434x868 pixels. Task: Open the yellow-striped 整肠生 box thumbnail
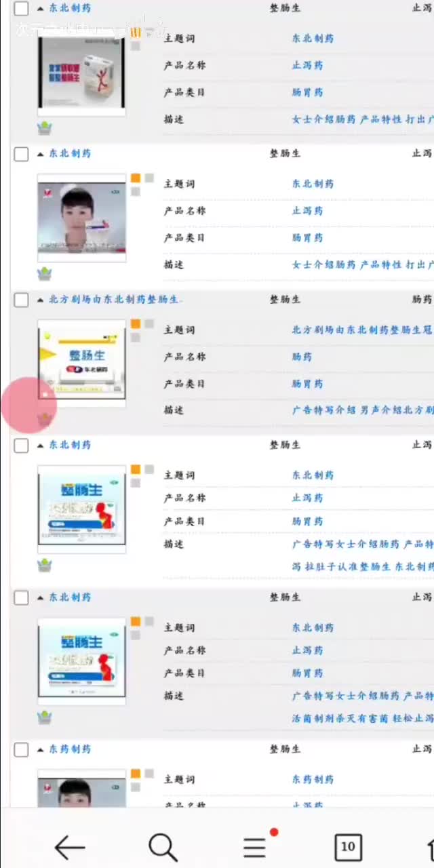[81, 363]
